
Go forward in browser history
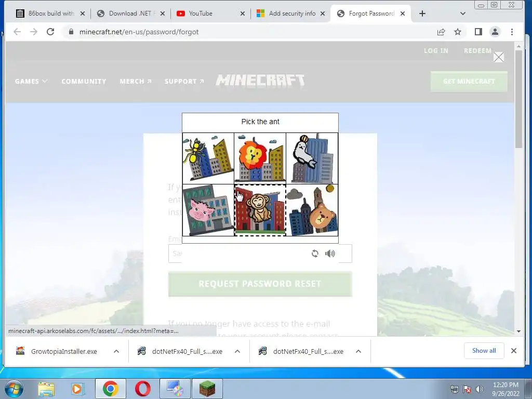click(34, 32)
